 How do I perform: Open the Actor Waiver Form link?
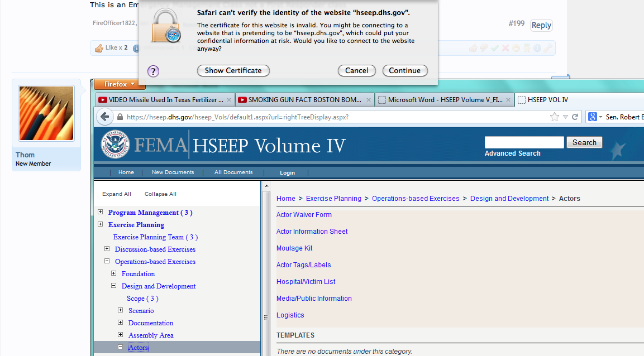click(304, 215)
